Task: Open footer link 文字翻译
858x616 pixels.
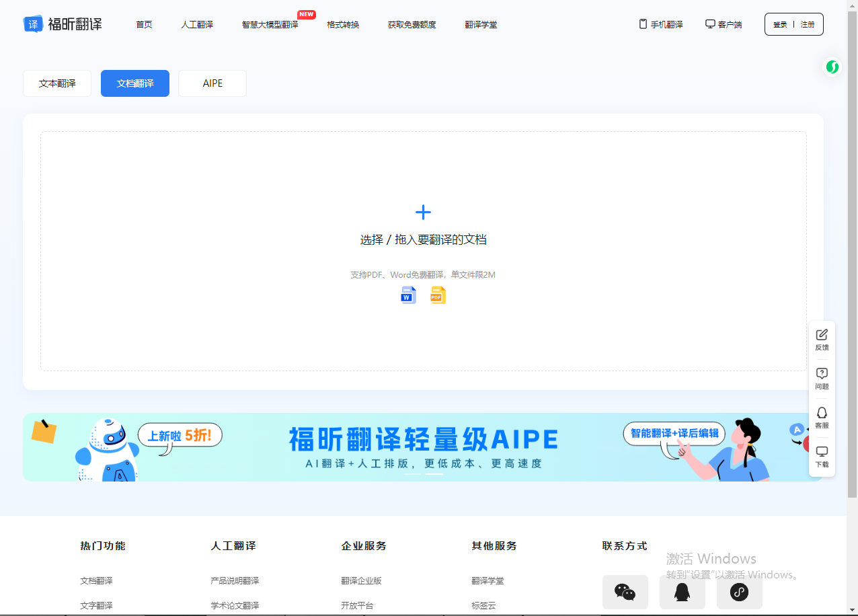Action: coord(96,605)
